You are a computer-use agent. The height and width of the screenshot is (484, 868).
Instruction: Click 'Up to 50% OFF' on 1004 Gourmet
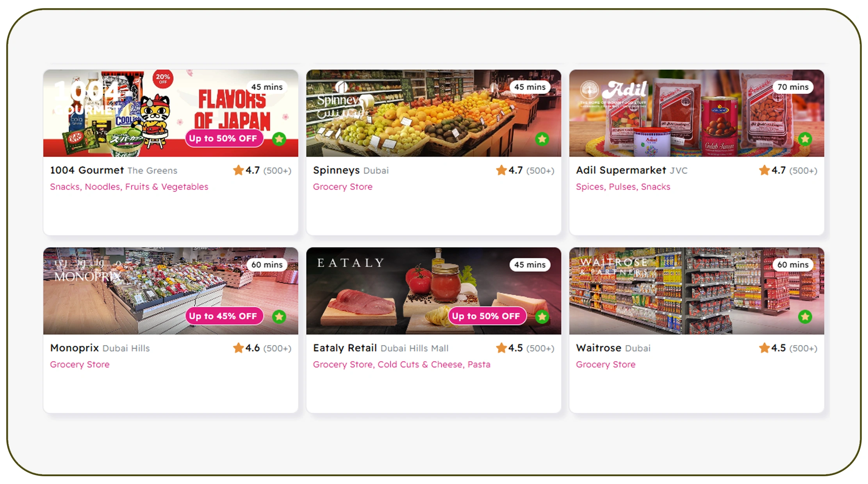click(x=223, y=139)
